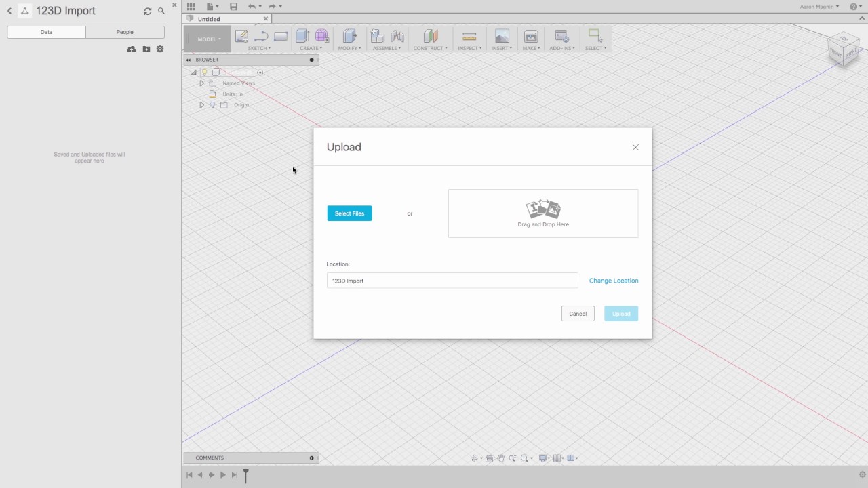
Task: Select the sketch Line tool icon
Action: (x=261, y=37)
